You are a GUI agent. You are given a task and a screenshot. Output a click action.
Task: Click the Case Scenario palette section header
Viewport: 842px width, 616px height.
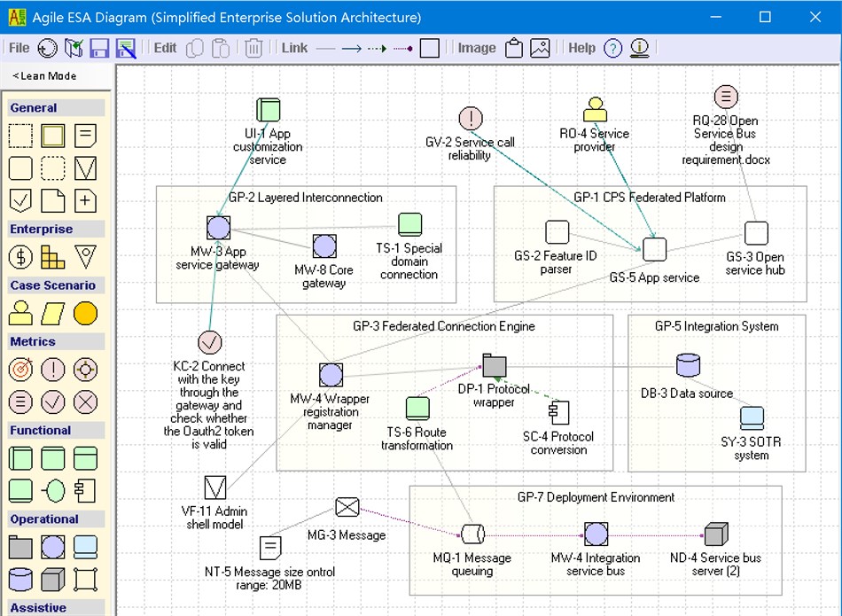pos(56,285)
